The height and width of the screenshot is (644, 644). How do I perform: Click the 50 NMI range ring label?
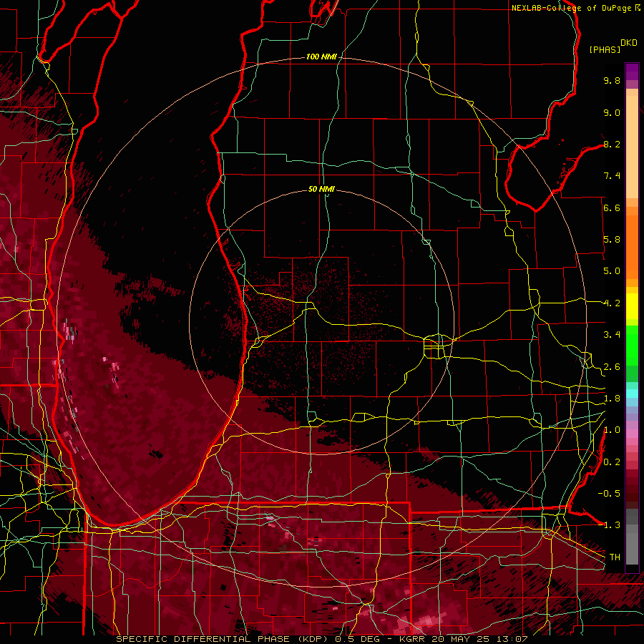tap(321, 189)
